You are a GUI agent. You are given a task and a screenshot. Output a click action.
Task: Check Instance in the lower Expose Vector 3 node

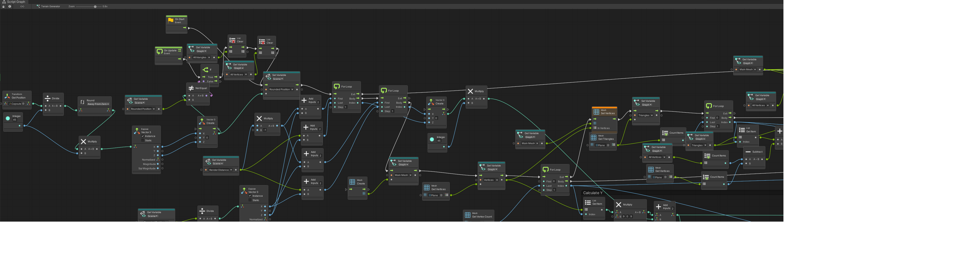[x=250, y=196]
